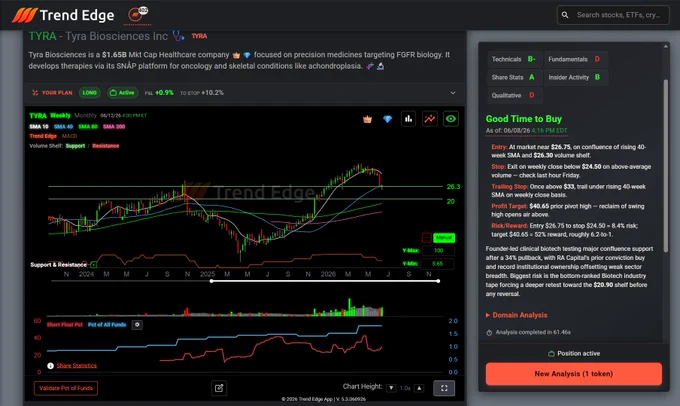Click the Trend Edge logo

63,15
